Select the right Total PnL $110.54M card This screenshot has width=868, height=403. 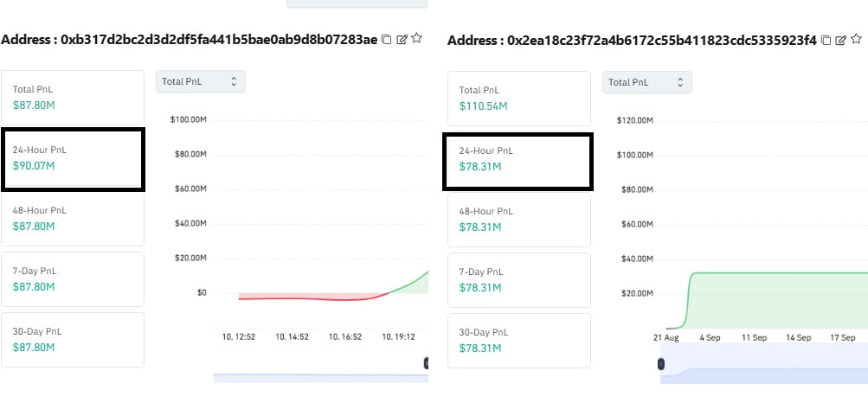click(518, 98)
